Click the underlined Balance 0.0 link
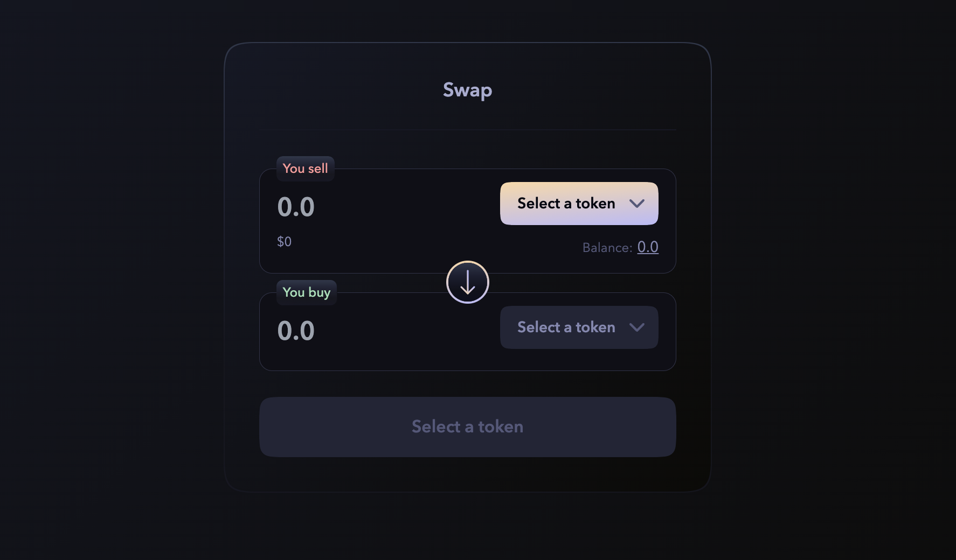Image resolution: width=956 pixels, height=560 pixels. [647, 247]
